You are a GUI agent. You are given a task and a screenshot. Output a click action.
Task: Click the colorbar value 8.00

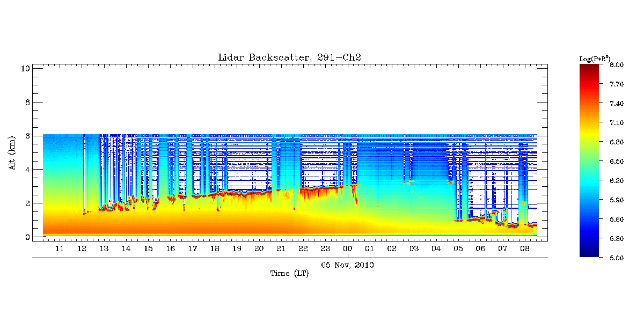click(617, 64)
